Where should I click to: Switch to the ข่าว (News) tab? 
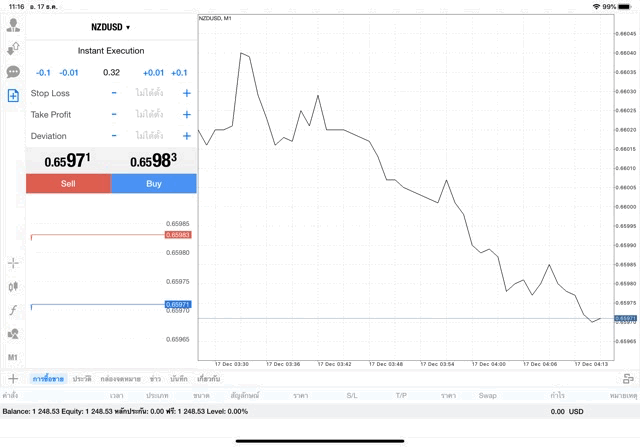click(x=156, y=379)
